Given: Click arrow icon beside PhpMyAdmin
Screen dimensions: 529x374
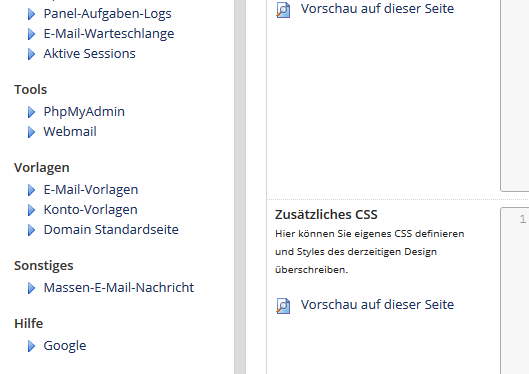Looking at the screenshot, I should click(x=31, y=112).
